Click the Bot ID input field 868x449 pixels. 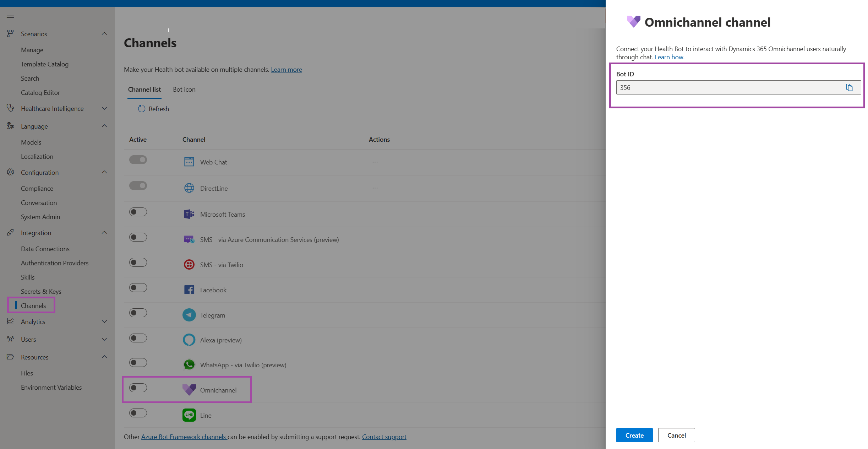tap(732, 87)
